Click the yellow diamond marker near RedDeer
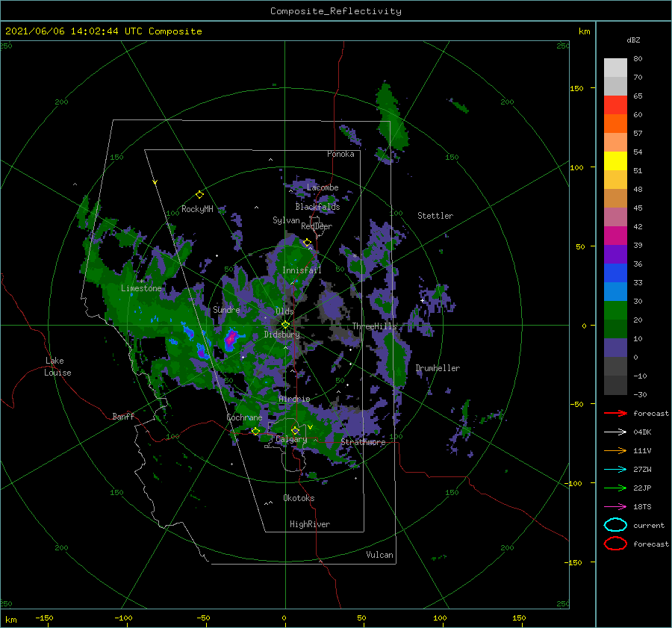 pyautogui.click(x=307, y=243)
